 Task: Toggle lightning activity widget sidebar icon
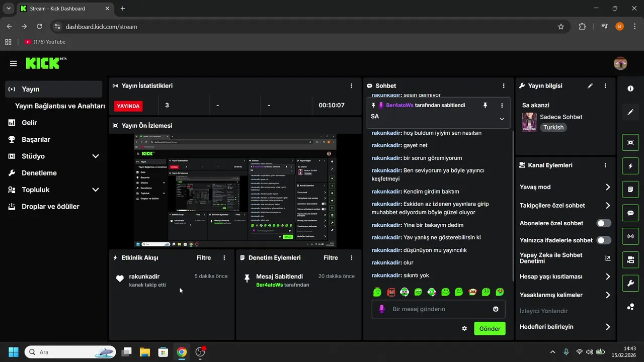tap(630, 166)
